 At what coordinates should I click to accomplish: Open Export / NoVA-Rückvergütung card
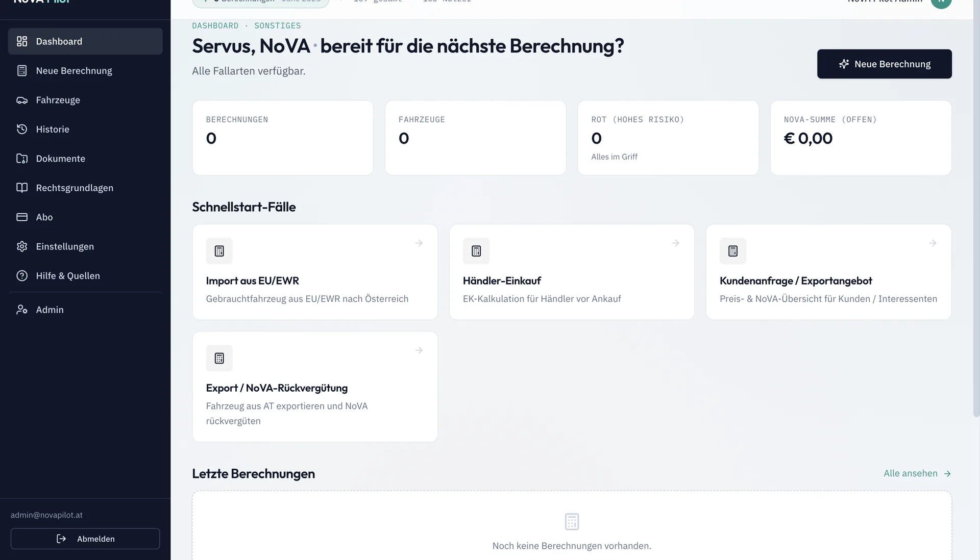(315, 387)
